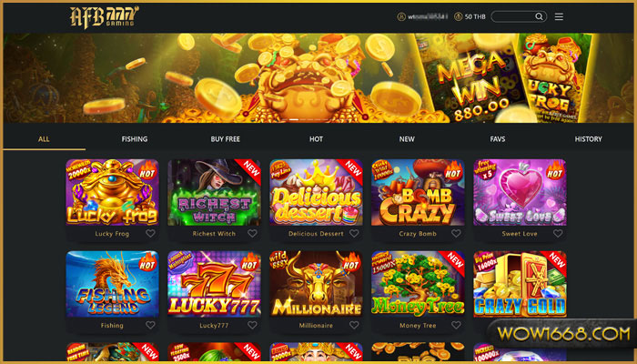Toggle heart for Richest Witch

click(252, 234)
